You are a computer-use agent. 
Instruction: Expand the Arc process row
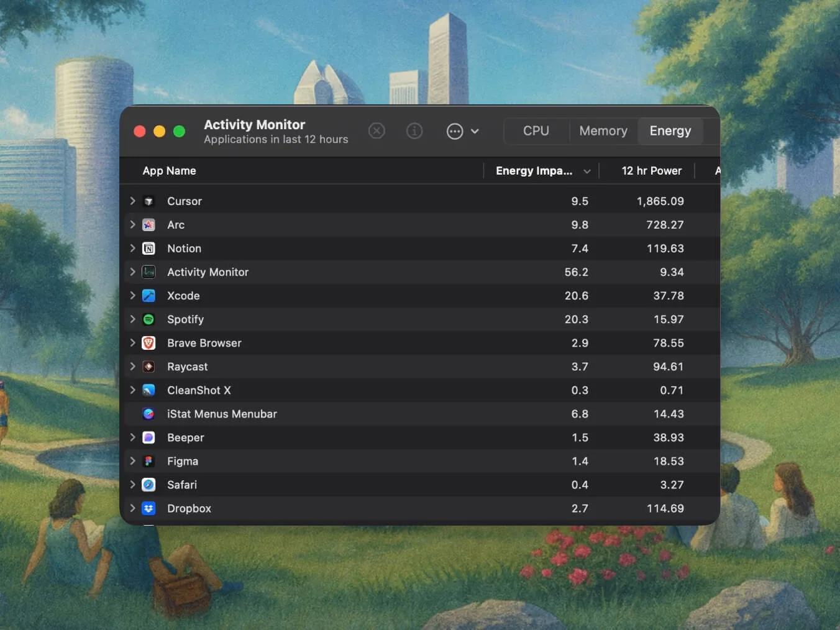click(x=132, y=224)
